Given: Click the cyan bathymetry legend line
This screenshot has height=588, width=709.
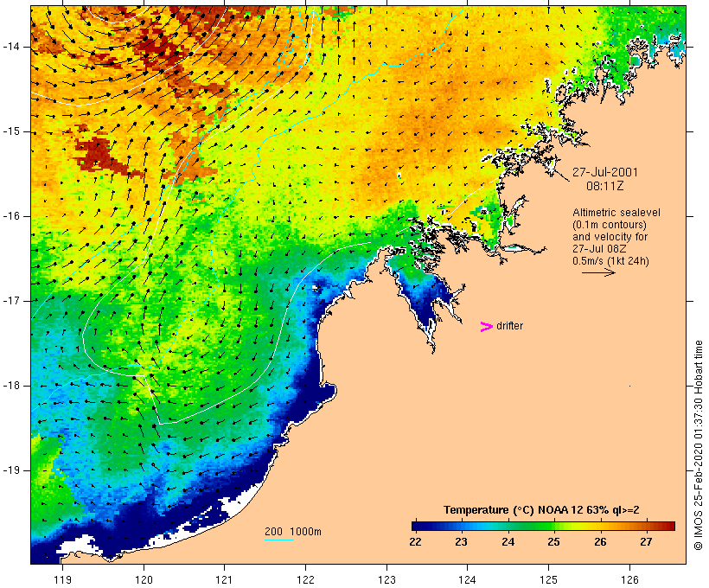Looking at the screenshot, I should point(279,540).
